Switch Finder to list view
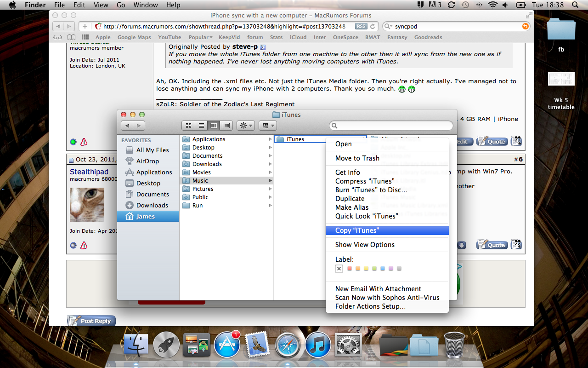 pyautogui.click(x=201, y=125)
